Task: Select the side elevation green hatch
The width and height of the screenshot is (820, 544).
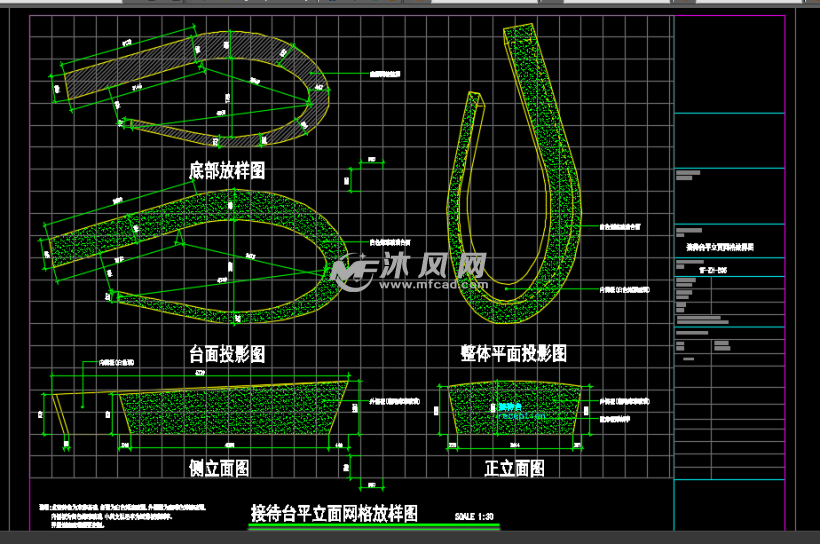Action: 230,415
